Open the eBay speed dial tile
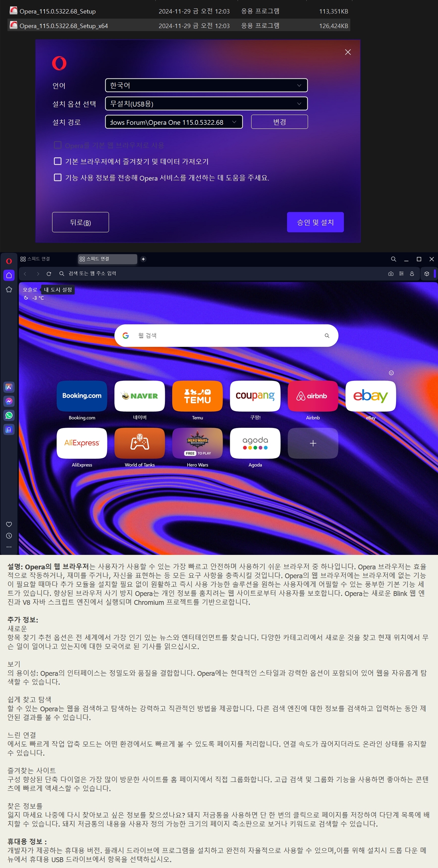Screen dimensions: 438x868 click(x=371, y=396)
